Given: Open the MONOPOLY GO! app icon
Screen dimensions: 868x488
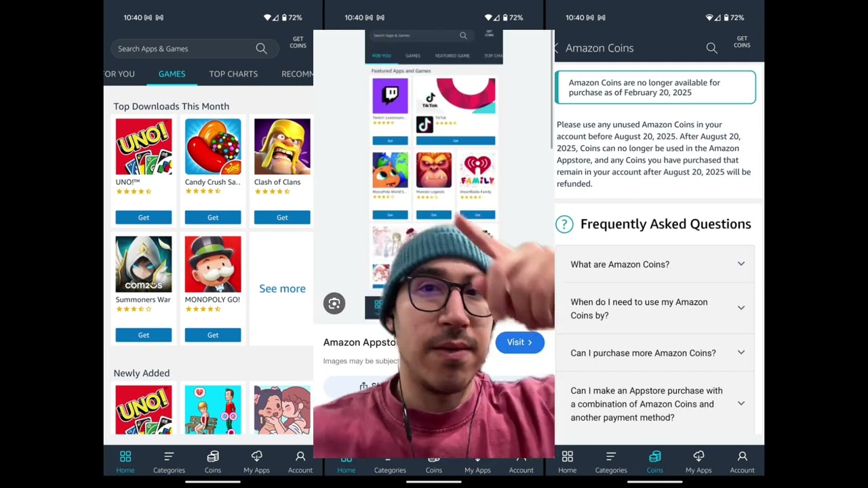Looking at the screenshot, I should click(x=213, y=264).
